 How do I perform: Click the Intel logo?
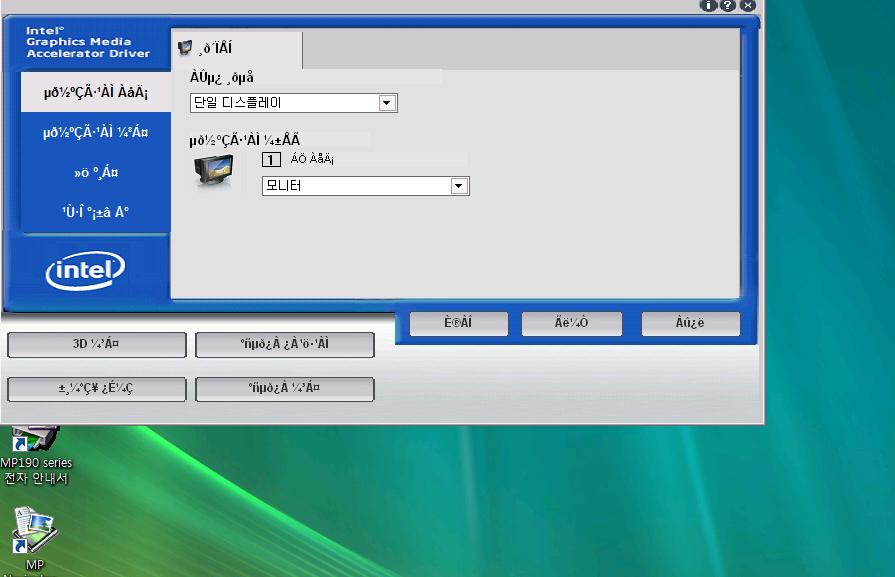pyautogui.click(x=85, y=271)
